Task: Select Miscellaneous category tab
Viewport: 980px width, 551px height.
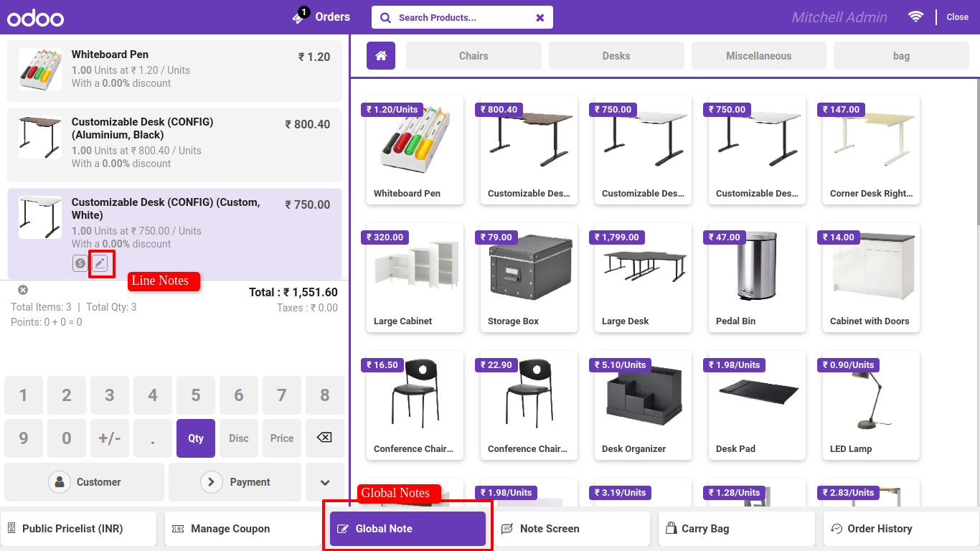Action: [758, 55]
